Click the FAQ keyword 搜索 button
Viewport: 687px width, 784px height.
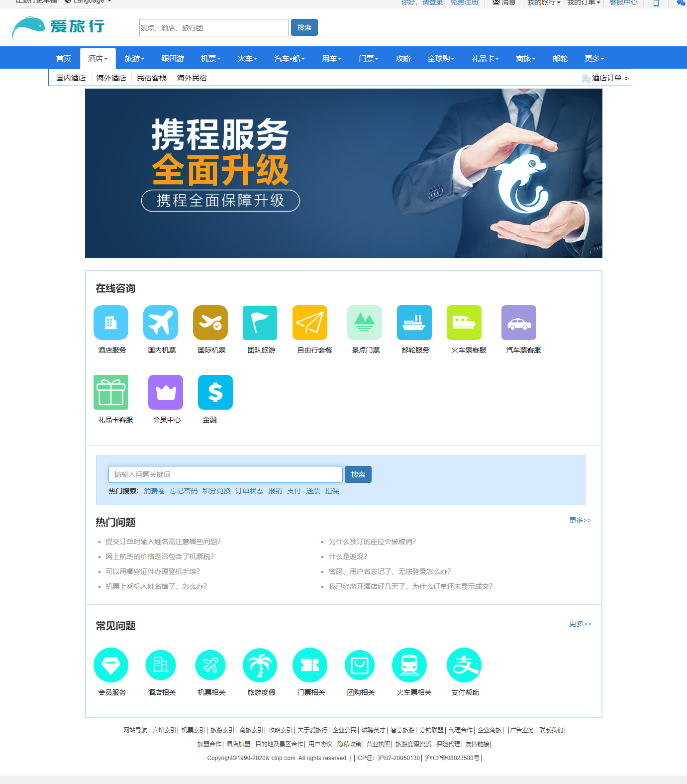click(358, 474)
